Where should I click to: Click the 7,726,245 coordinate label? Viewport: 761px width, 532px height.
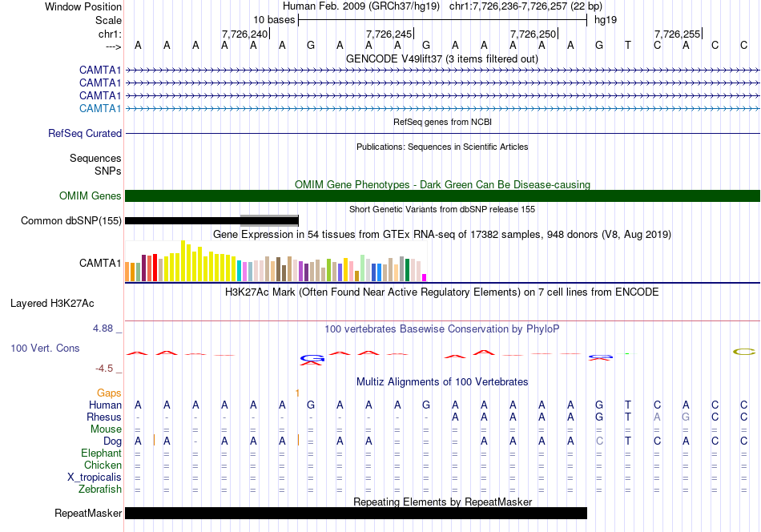pyautogui.click(x=389, y=34)
